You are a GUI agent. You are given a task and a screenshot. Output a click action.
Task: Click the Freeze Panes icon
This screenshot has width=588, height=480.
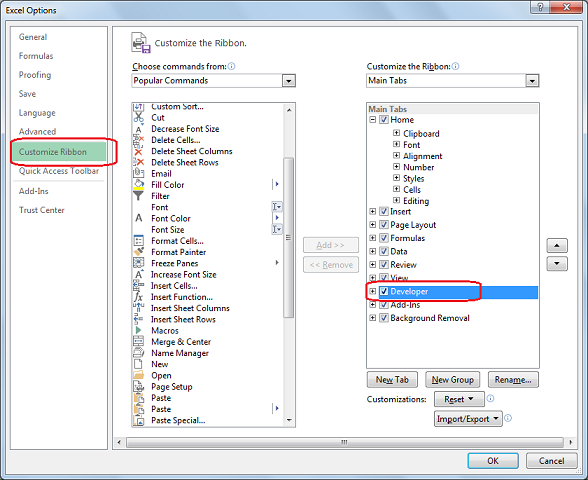click(x=138, y=263)
